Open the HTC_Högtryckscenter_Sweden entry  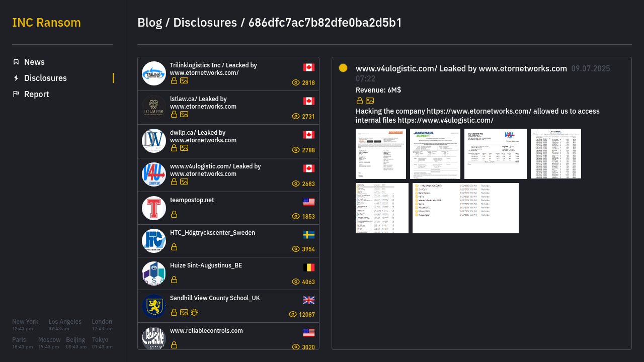pyautogui.click(x=228, y=241)
